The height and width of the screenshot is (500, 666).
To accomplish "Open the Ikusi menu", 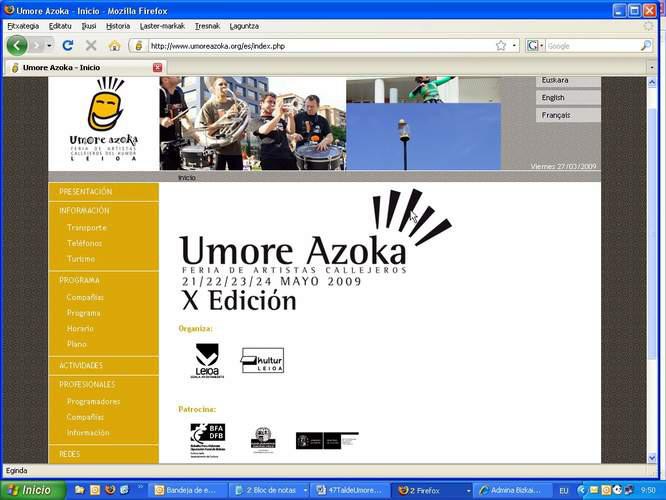I will pyautogui.click(x=89, y=26).
